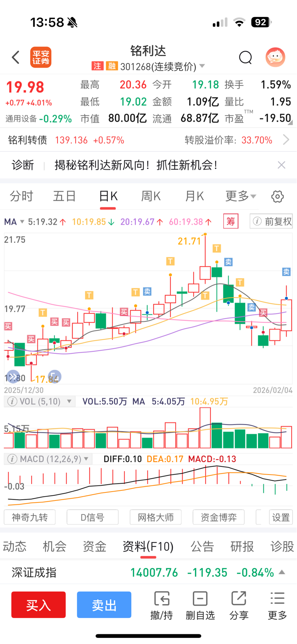
Task: Tap the 筹 chip distribution icon
Action: coord(231,221)
